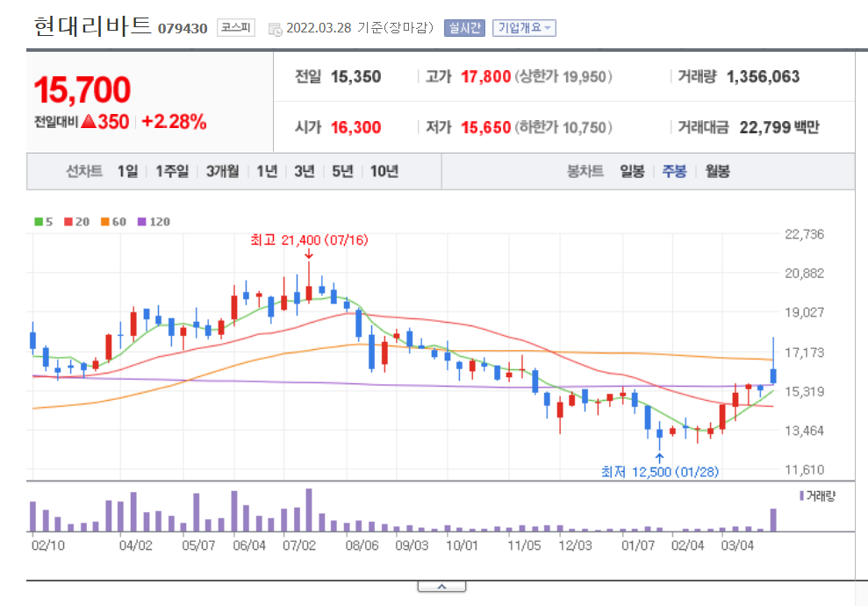Click the purple 120 moving average legend
This screenshot has width=868, height=606.
point(154,222)
